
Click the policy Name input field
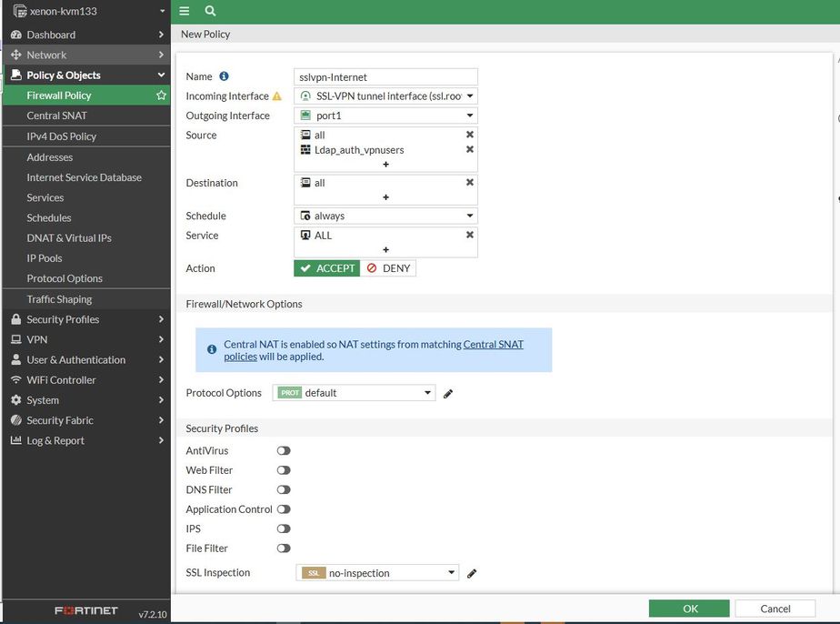click(385, 77)
